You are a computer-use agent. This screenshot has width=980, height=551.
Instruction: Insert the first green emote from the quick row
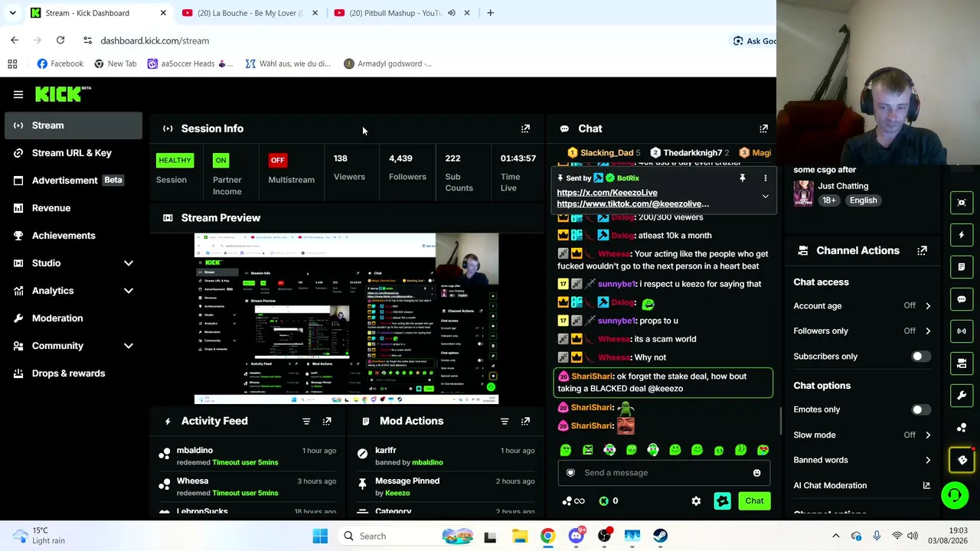pyautogui.click(x=566, y=450)
